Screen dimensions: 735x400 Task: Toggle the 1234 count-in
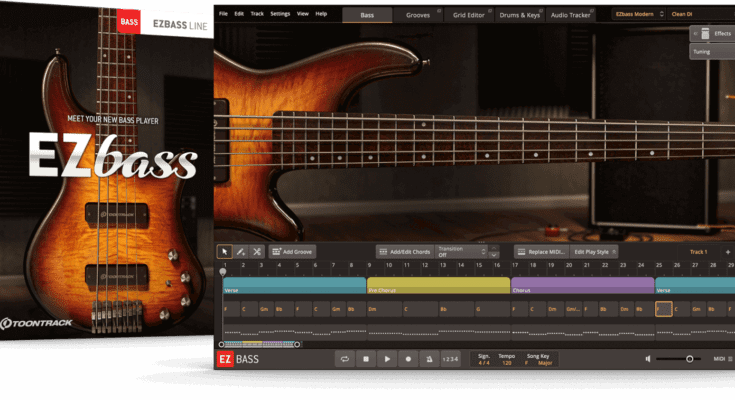point(450,359)
